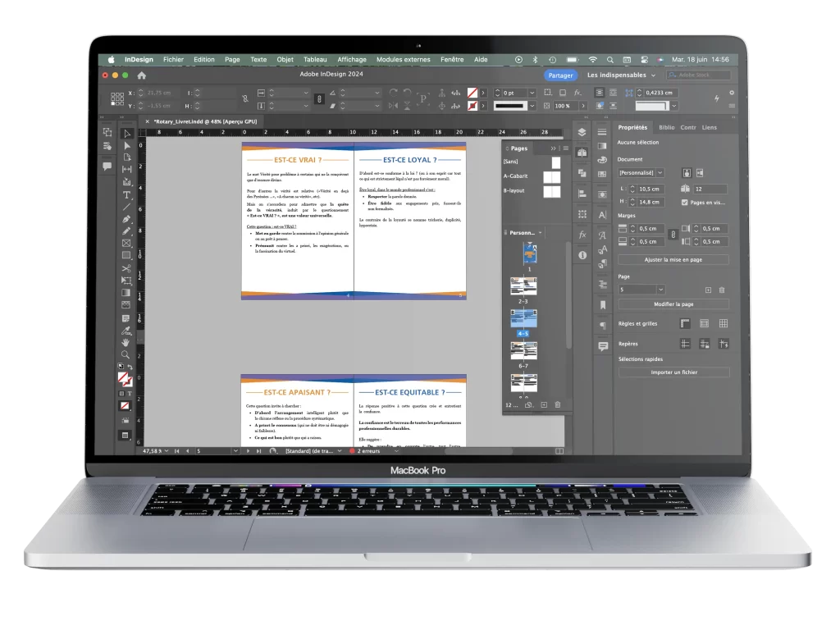
Task: Toggle the 'Pages en vis...' checkbox
Action: coord(685,202)
